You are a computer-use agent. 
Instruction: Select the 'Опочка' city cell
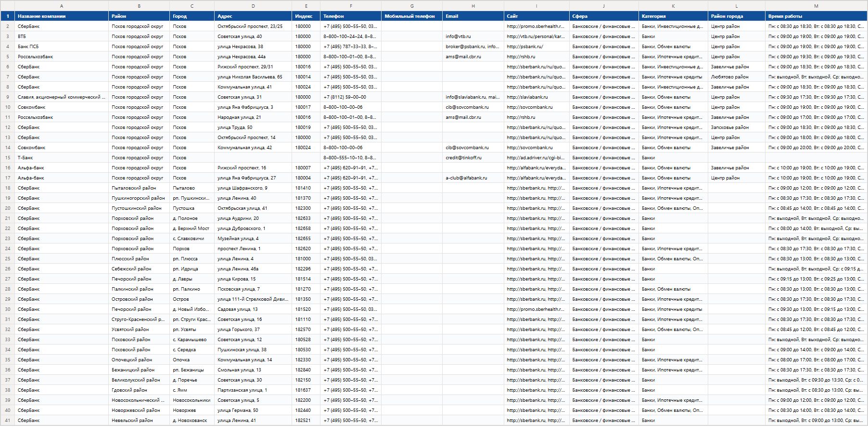pyautogui.click(x=192, y=360)
